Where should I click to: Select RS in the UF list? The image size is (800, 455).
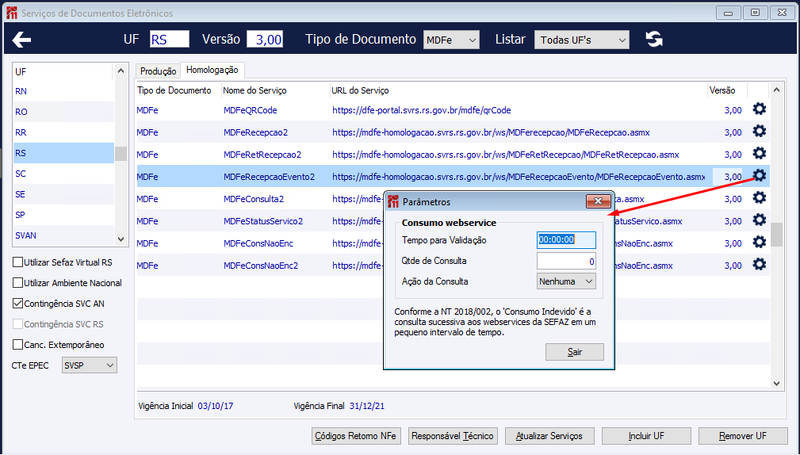[x=64, y=153]
